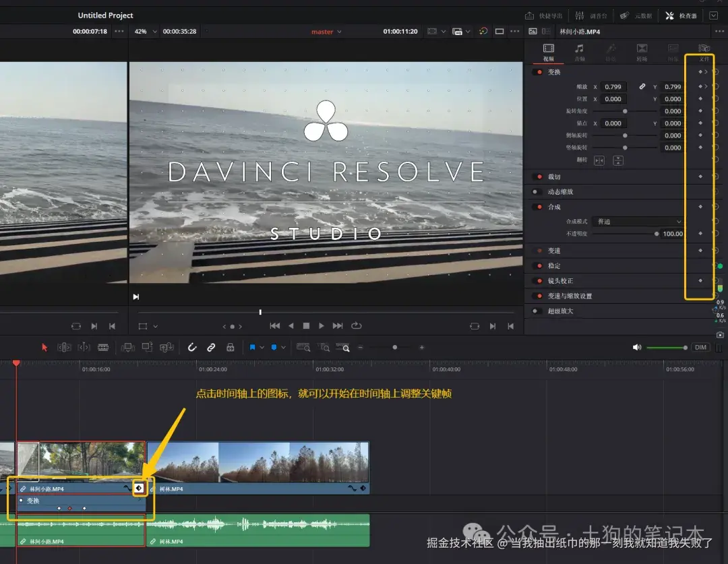Switch to the 音频 audio tab in inspector
Screen dimensions: 728x564
click(579, 51)
